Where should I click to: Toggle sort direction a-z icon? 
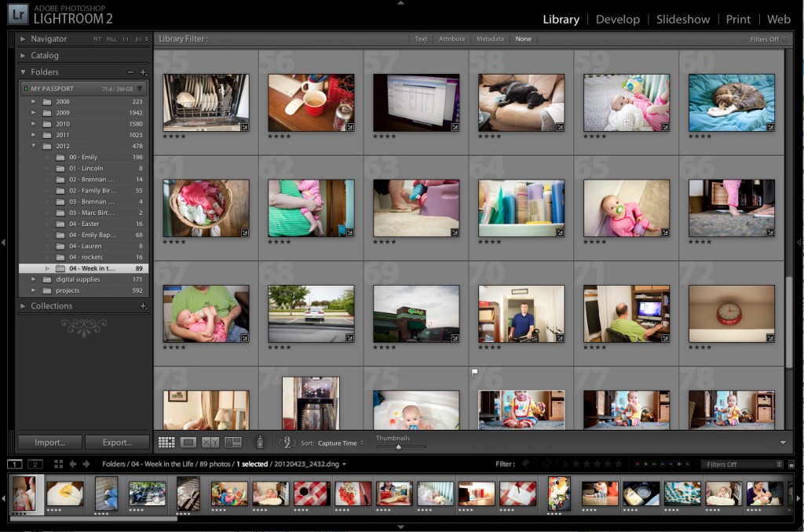(x=287, y=443)
